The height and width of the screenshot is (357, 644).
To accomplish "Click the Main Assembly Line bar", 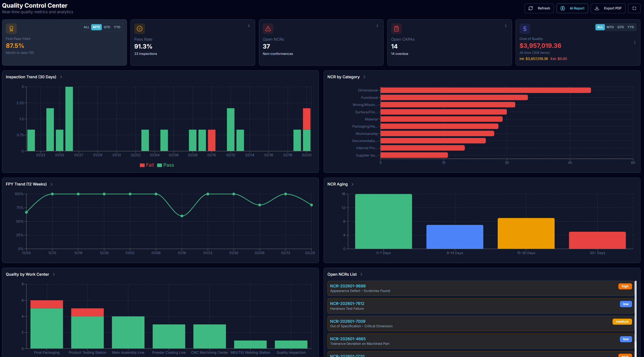I will [128, 332].
